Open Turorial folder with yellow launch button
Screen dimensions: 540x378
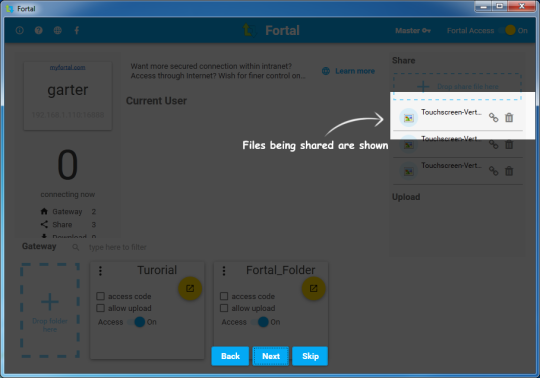(190, 288)
